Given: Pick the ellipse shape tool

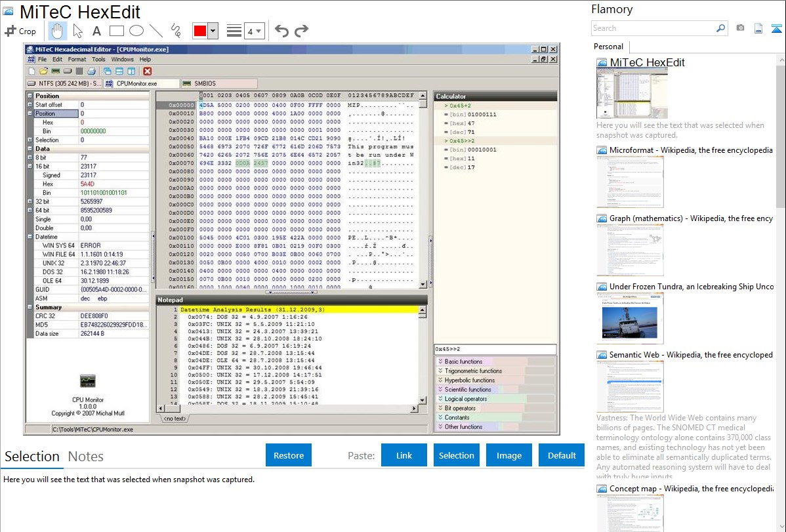Looking at the screenshot, I should (136, 31).
